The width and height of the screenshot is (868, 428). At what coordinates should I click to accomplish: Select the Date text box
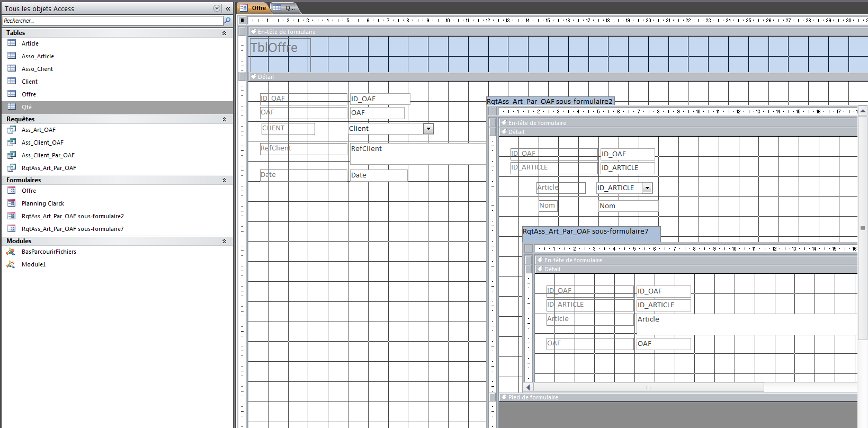coord(378,175)
